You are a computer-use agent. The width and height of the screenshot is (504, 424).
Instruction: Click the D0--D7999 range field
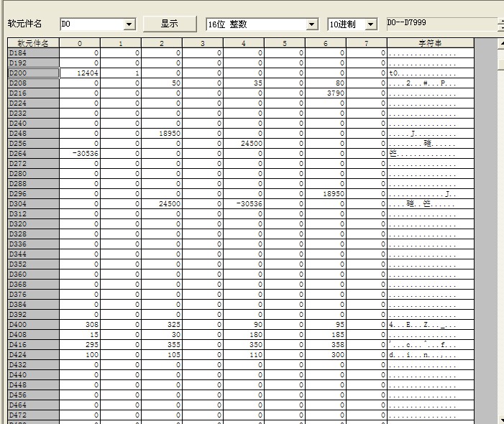[x=440, y=24]
